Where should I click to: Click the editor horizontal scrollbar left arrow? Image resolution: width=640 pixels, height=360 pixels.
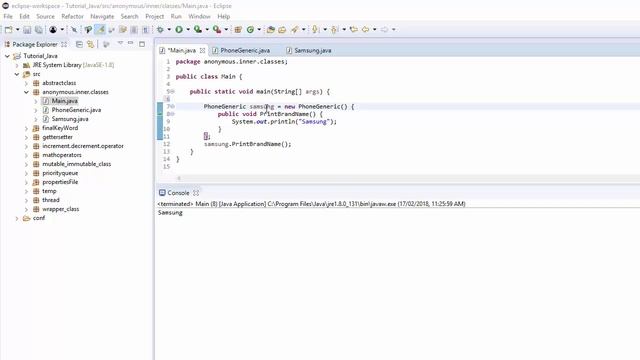click(179, 178)
